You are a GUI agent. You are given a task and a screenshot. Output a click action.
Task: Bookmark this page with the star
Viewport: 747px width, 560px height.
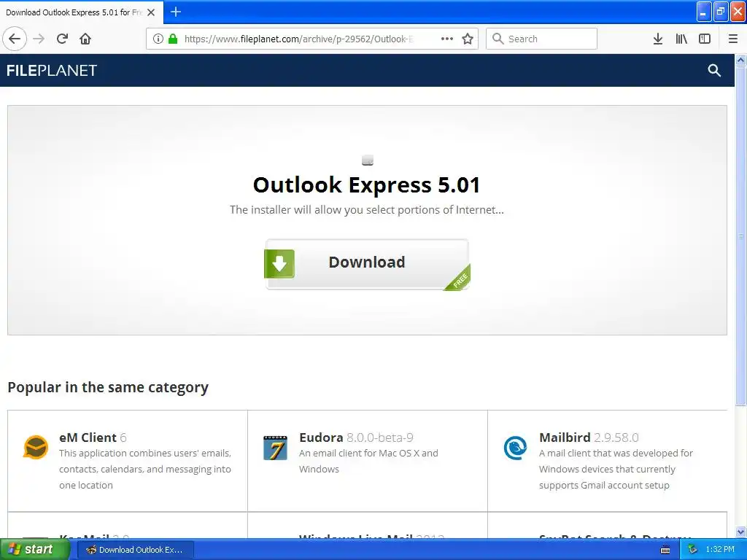click(468, 39)
